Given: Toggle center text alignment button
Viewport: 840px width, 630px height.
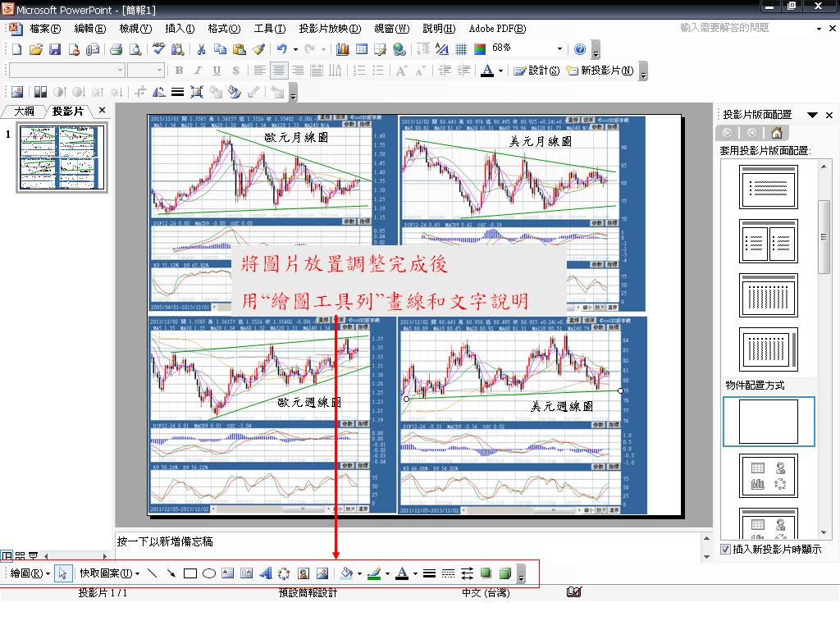Looking at the screenshot, I should coord(279,71).
